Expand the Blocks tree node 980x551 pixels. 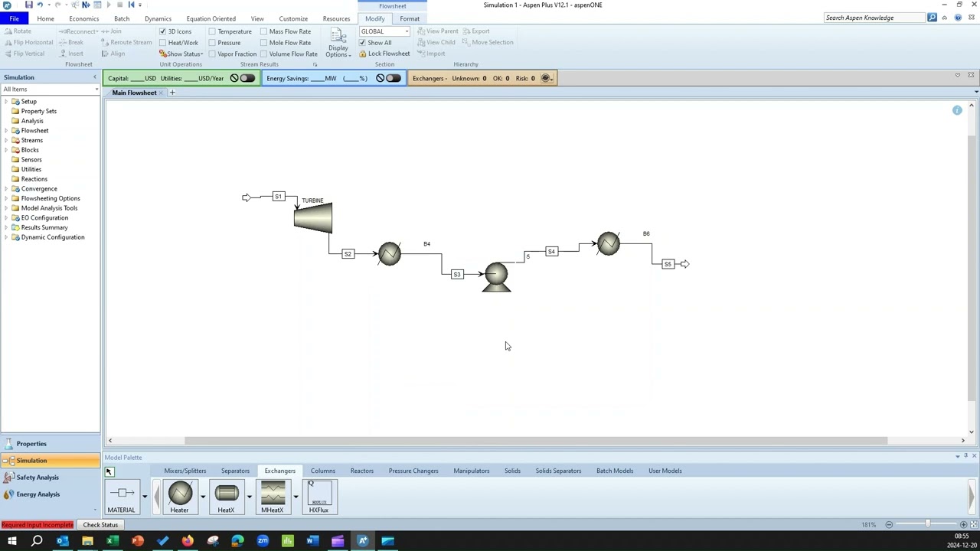tap(6, 150)
